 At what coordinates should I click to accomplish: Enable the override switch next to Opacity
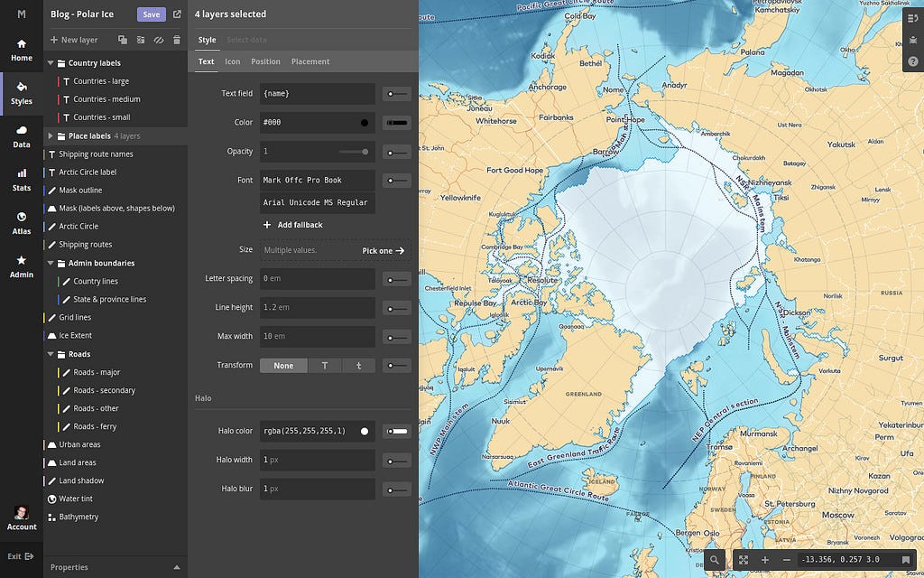pyautogui.click(x=396, y=151)
